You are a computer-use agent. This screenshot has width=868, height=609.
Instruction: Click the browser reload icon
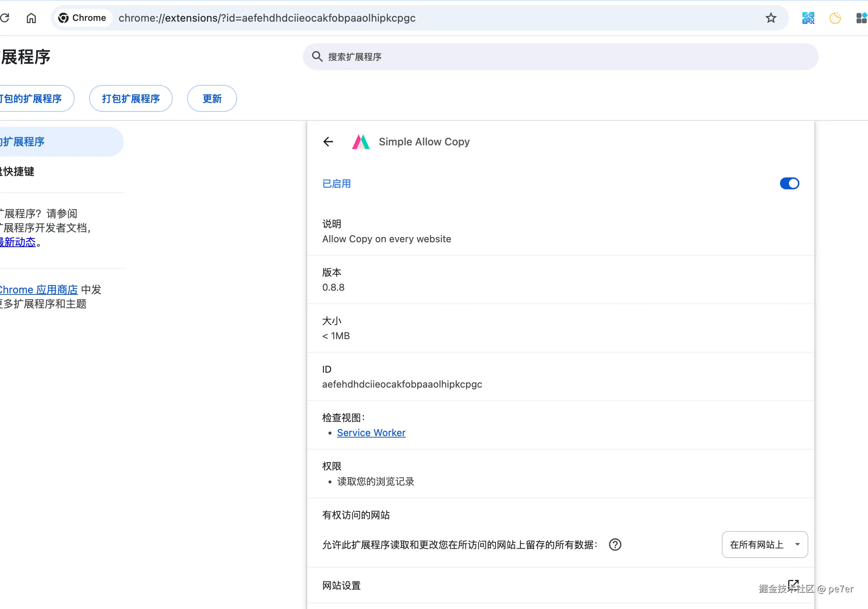tap(4, 18)
